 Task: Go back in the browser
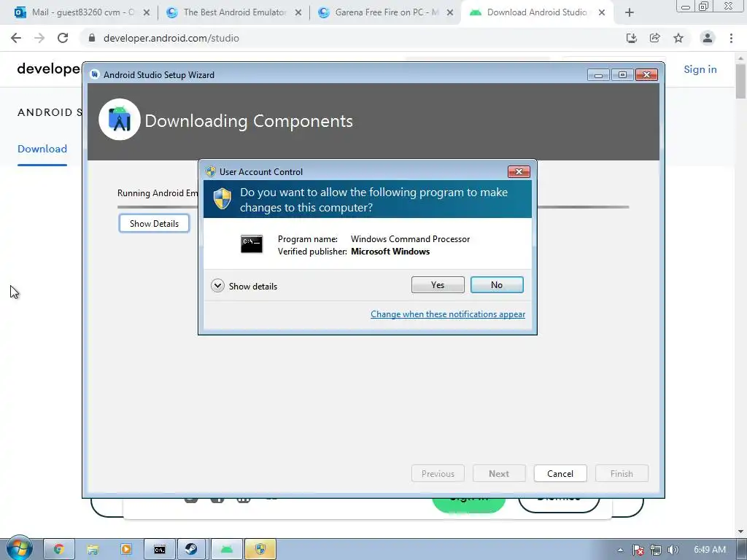click(x=16, y=38)
